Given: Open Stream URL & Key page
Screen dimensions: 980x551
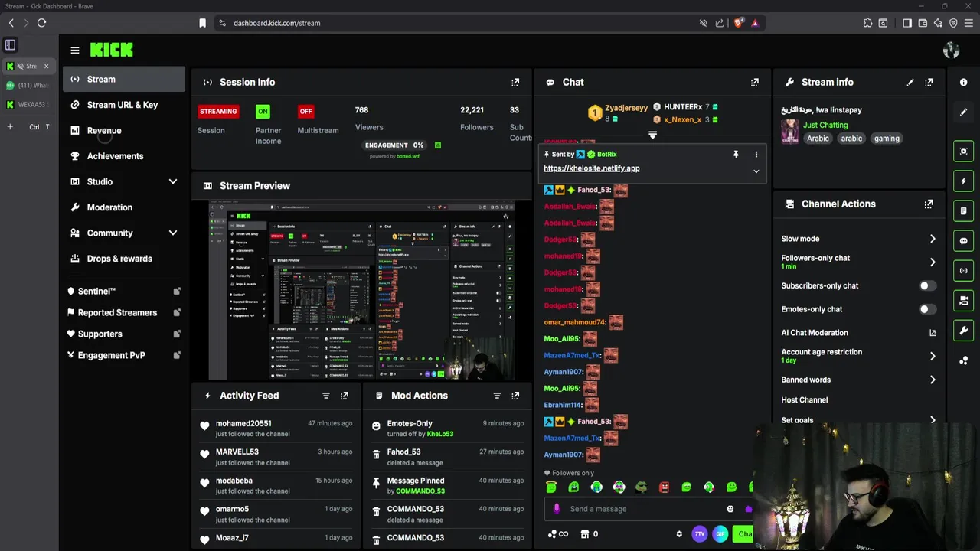Looking at the screenshot, I should (x=124, y=105).
